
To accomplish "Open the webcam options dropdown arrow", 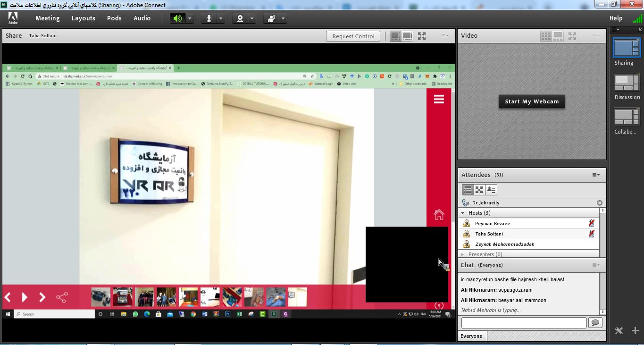I will tap(252, 18).
